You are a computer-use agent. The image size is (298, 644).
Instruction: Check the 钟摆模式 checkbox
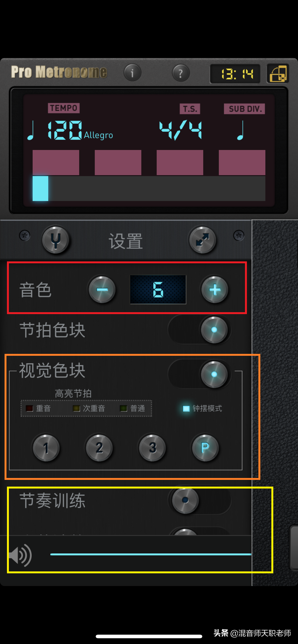coord(186,408)
